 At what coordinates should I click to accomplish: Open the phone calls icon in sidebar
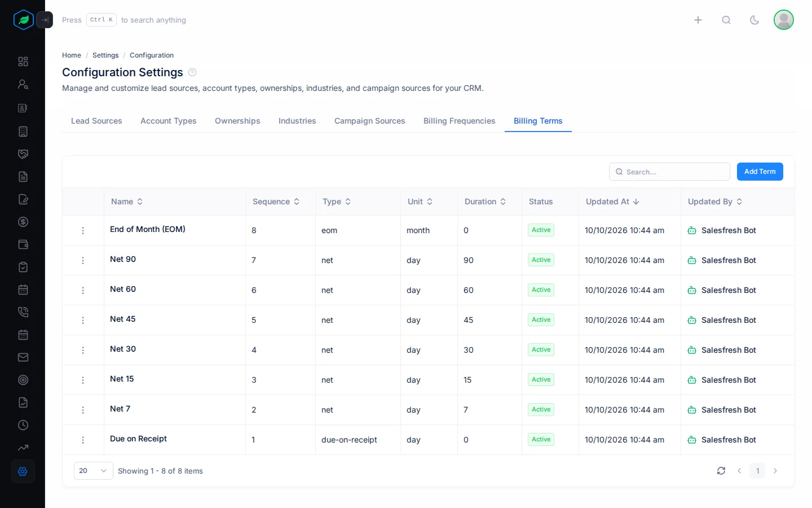23,312
